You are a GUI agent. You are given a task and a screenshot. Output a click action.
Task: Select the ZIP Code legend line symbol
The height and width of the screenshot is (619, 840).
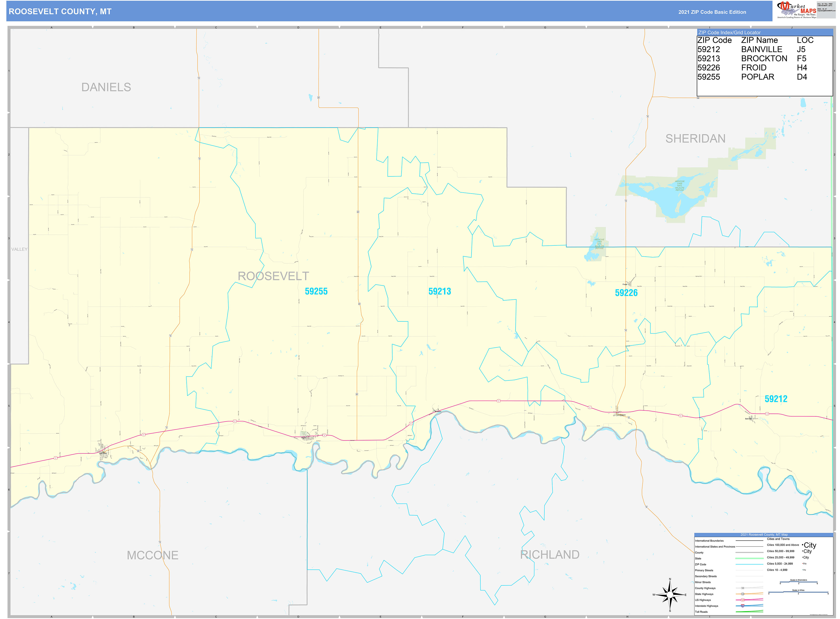pyautogui.click(x=750, y=564)
